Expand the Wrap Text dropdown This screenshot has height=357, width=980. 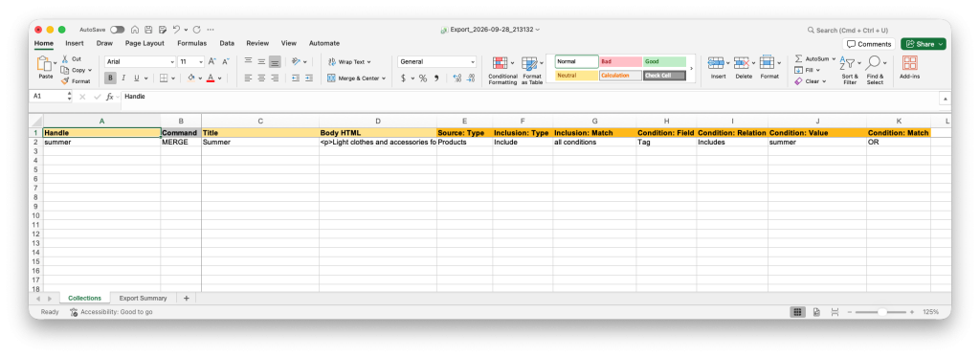click(x=368, y=62)
